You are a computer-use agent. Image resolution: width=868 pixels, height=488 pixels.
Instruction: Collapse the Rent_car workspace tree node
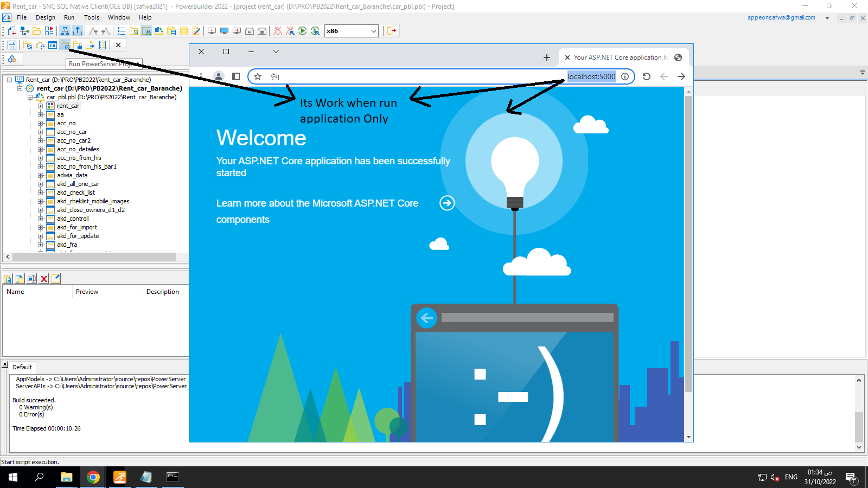coord(10,80)
